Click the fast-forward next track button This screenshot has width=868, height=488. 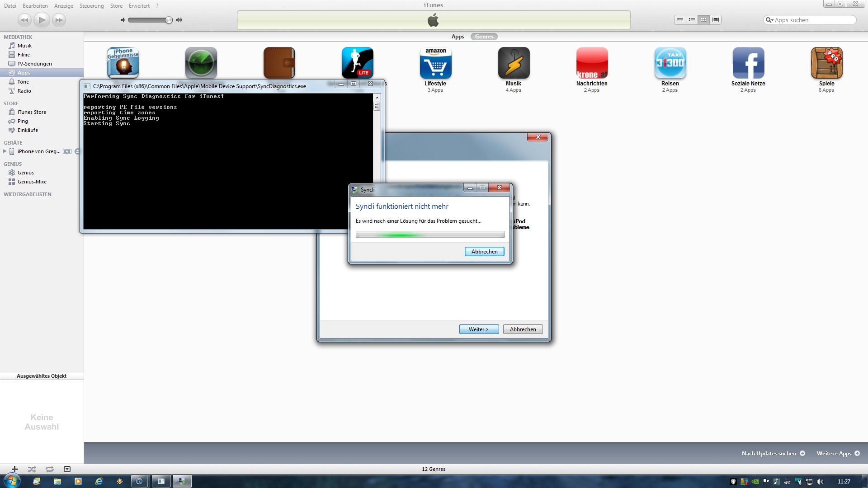pyautogui.click(x=59, y=20)
